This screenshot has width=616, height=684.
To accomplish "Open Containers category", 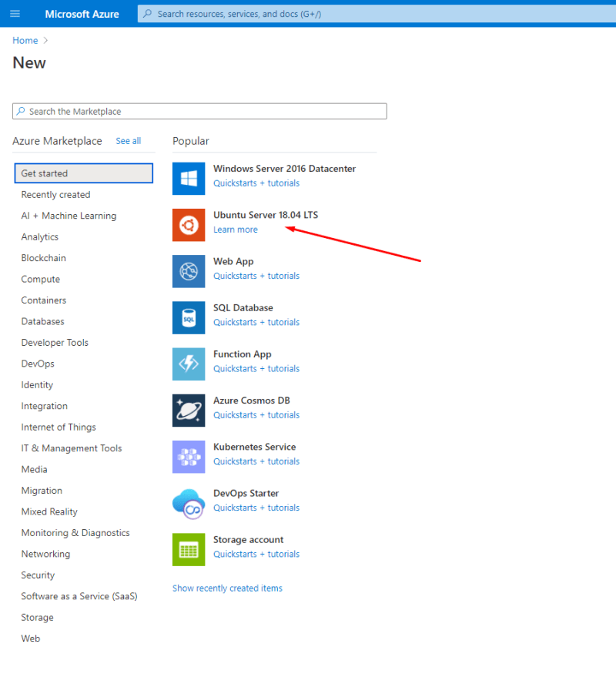I will 44,300.
